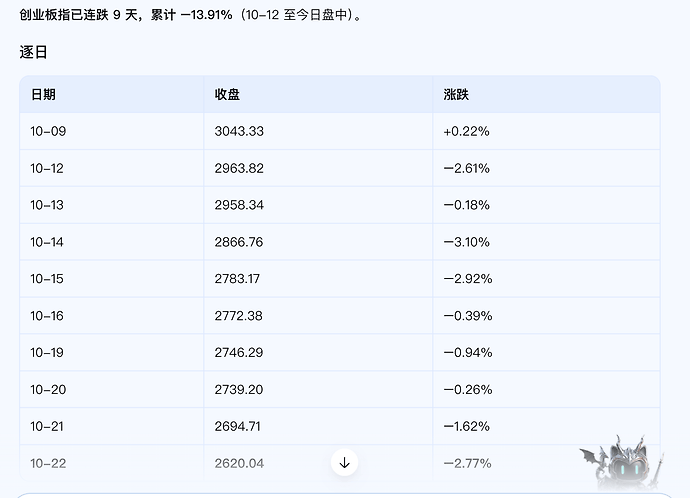Image resolution: width=690 pixels, height=498 pixels.
Task: Click the 10-12 date cell
Action: [x=47, y=168]
